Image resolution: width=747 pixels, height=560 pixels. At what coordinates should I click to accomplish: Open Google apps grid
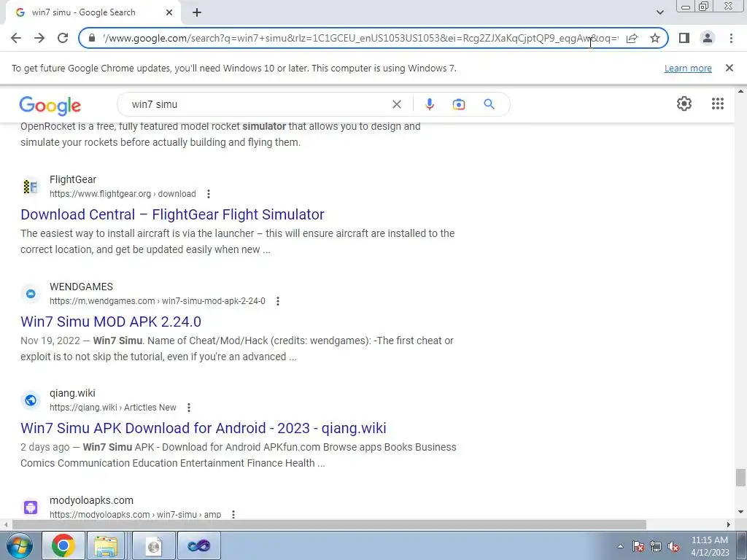(x=718, y=104)
